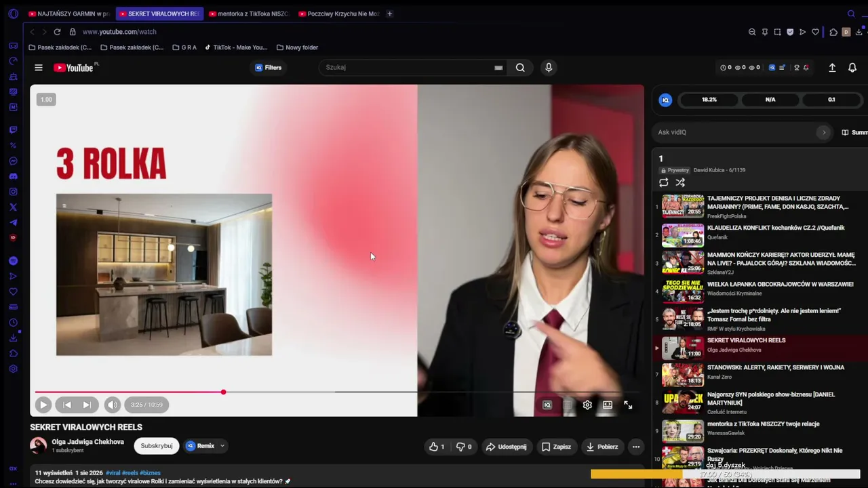This screenshot has width=868, height=488.
Task: Switch to the mentorka z TikToka tab
Action: (248, 14)
